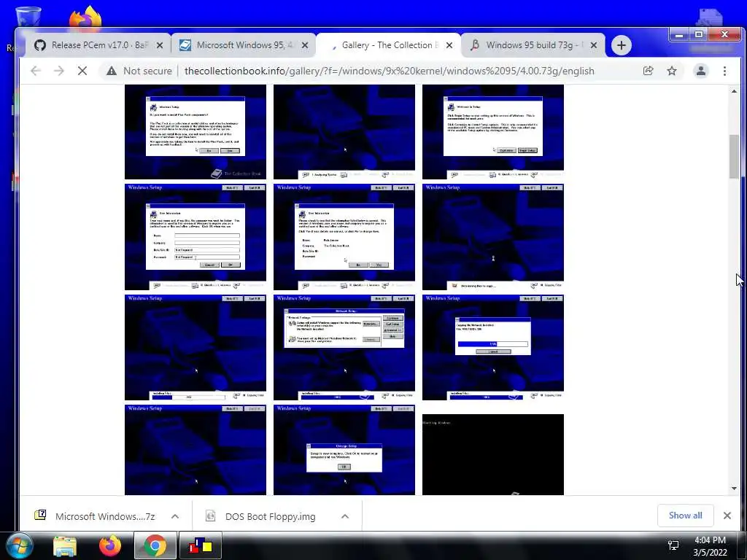
Task: View the Not secure site warning
Action: pyautogui.click(x=139, y=71)
